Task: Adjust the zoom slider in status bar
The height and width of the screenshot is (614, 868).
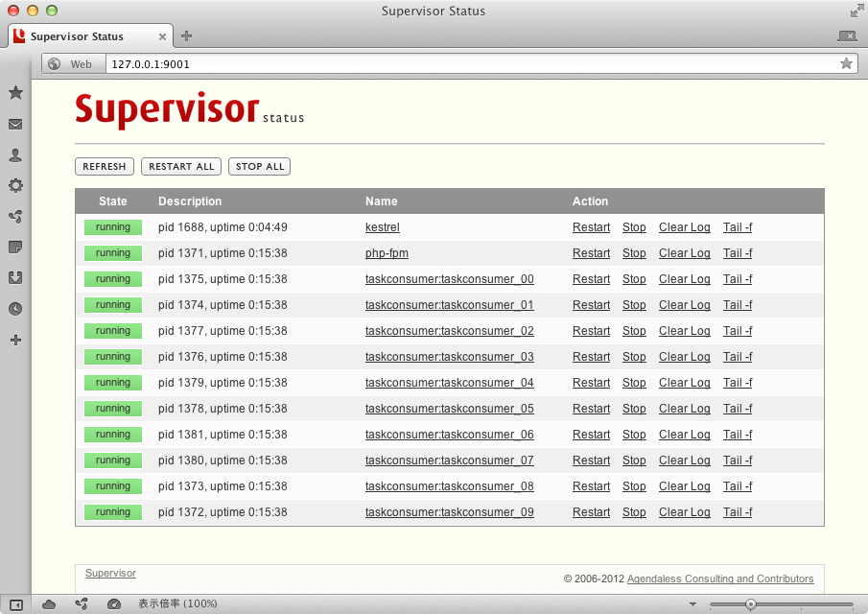Action: [x=751, y=604]
